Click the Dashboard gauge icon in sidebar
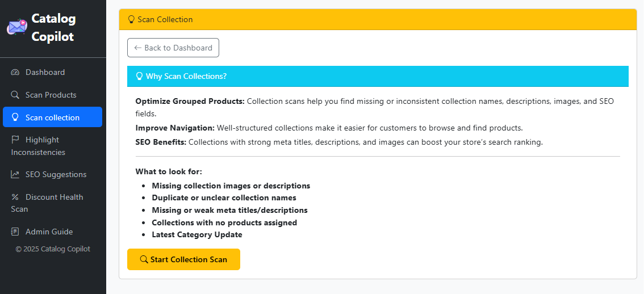The image size is (644, 294). [15, 72]
